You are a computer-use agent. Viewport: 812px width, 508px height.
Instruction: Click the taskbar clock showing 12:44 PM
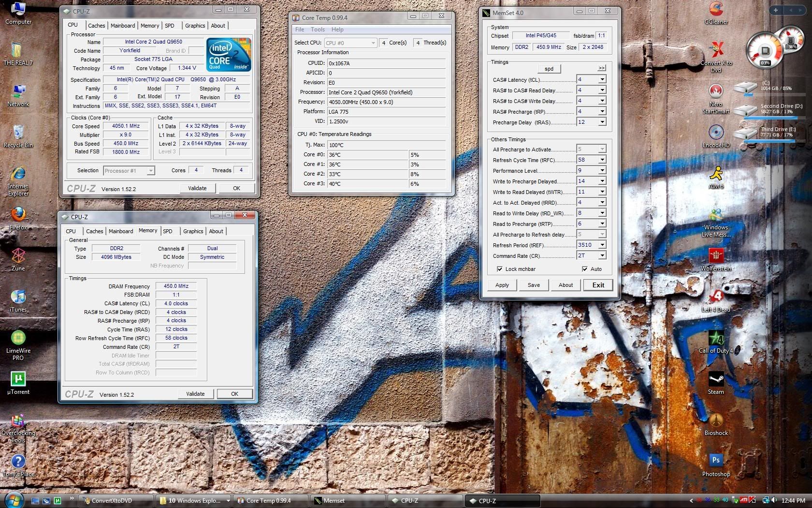click(x=793, y=501)
